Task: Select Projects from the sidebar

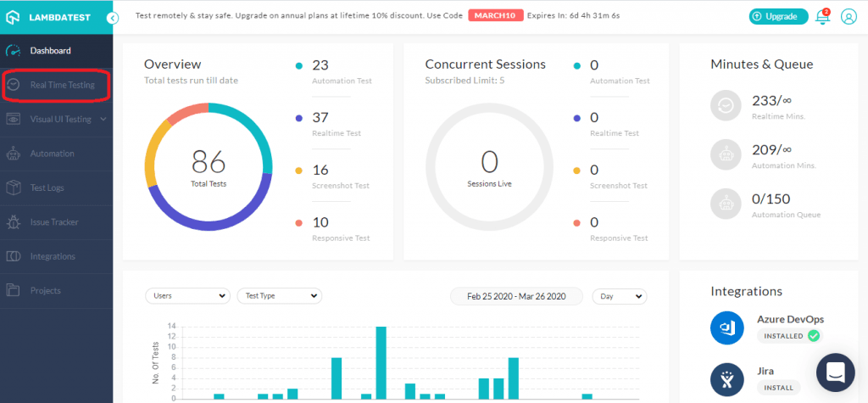Action: (x=45, y=290)
